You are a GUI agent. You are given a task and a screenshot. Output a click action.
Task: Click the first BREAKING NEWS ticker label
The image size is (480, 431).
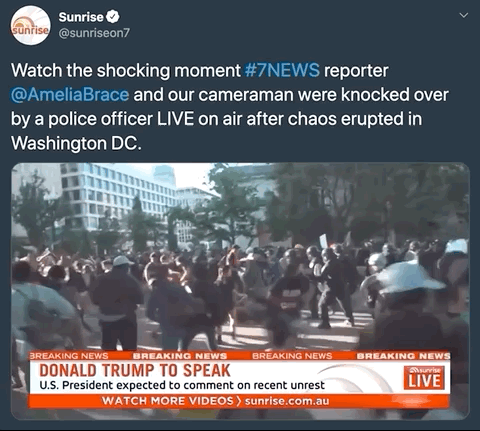point(69,356)
